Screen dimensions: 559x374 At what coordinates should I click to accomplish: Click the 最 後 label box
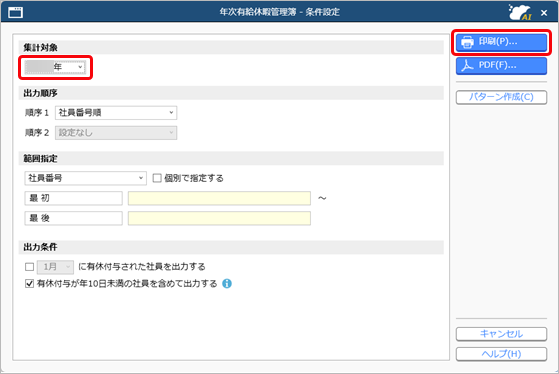[73, 218]
